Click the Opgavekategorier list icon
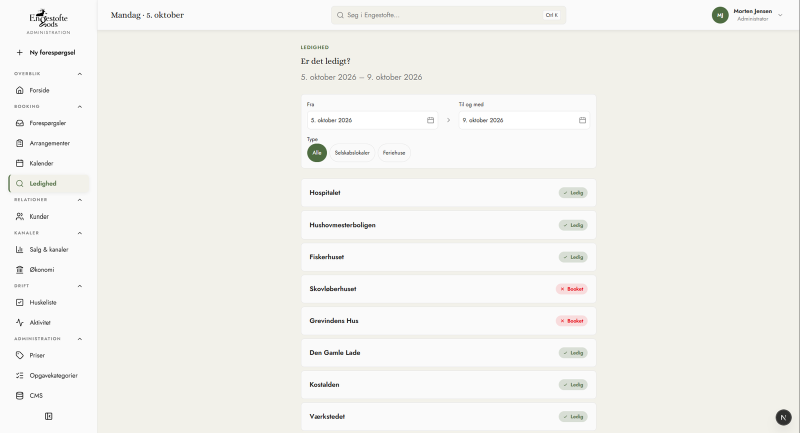This screenshot has height=433, width=800. 19,375
